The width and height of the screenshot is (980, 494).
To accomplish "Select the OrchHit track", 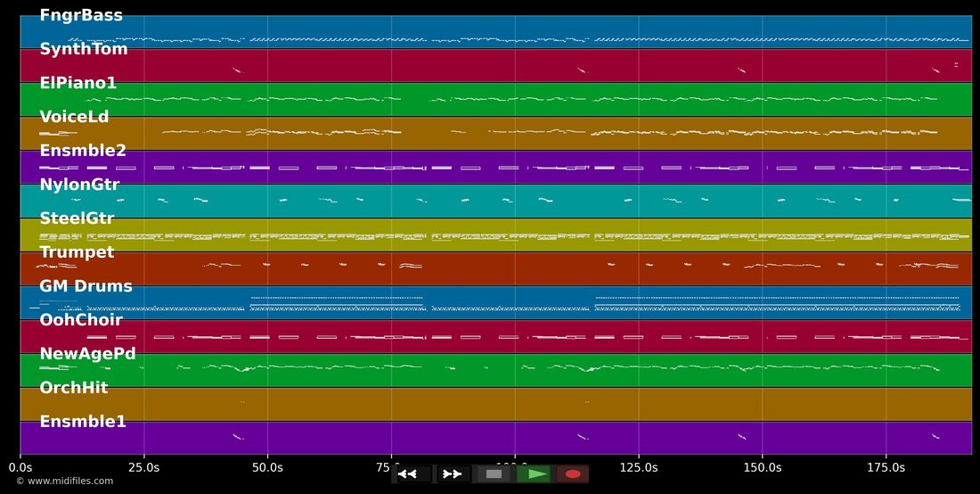I will (495, 404).
